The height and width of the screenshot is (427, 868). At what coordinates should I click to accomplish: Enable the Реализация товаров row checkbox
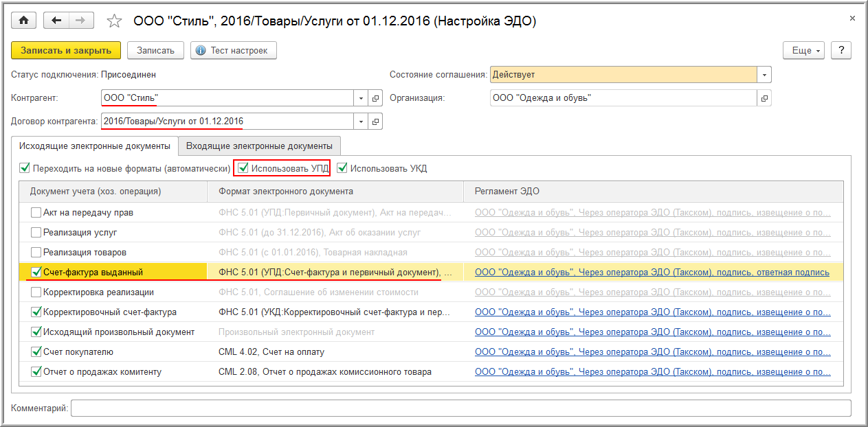click(x=36, y=253)
